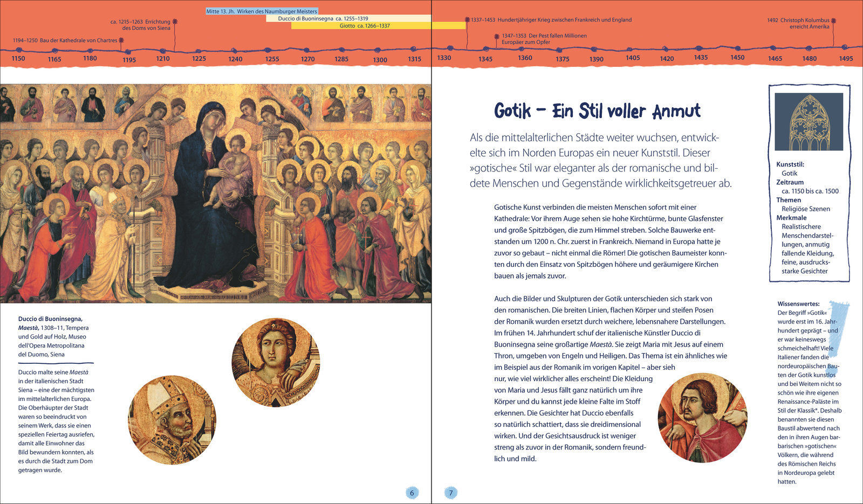
Task: Click the star marker for the Pest 1347–1353
Action: tap(497, 37)
